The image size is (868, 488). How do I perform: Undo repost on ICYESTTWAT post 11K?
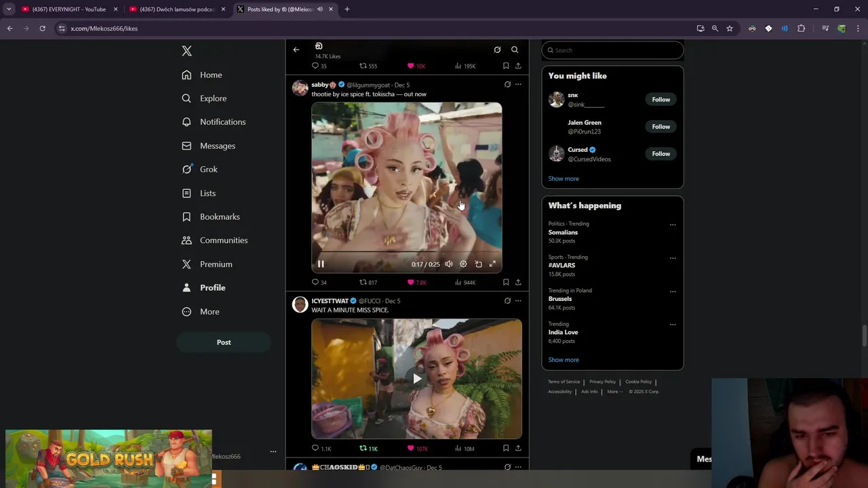click(x=368, y=449)
